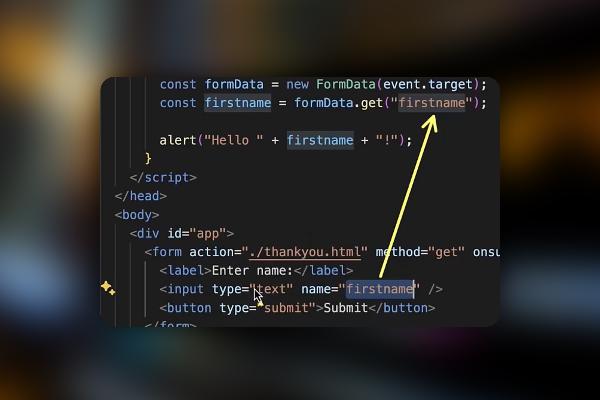The height and width of the screenshot is (400, 600).
Task: Click the "app" id value of div
Action: click(x=208, y=233)
